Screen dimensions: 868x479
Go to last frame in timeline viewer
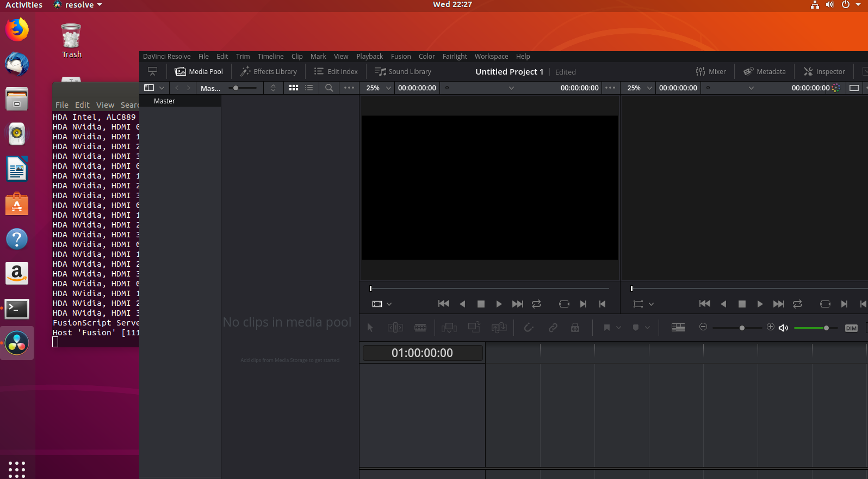point(779,304)
